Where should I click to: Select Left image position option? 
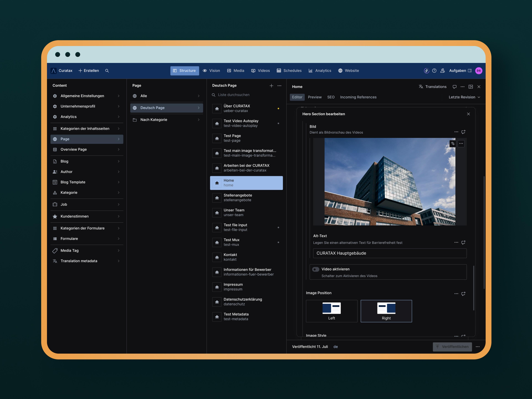[x=331, y=311]
